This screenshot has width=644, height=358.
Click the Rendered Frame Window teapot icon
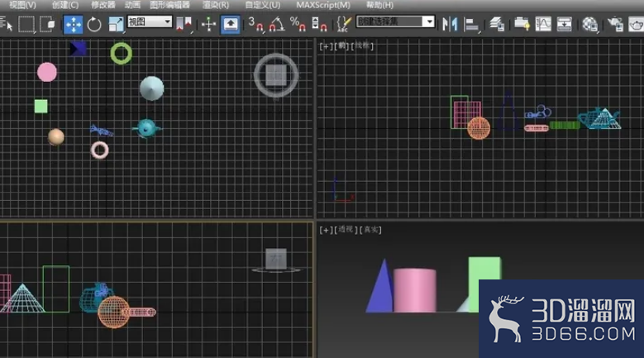pyautogui.click(x=637, y=24)
